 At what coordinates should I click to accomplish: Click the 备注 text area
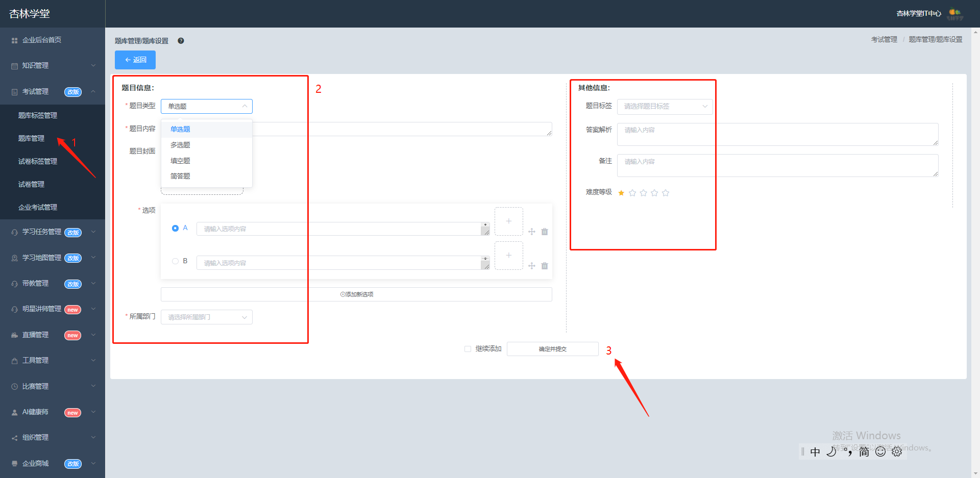[778, 165]
